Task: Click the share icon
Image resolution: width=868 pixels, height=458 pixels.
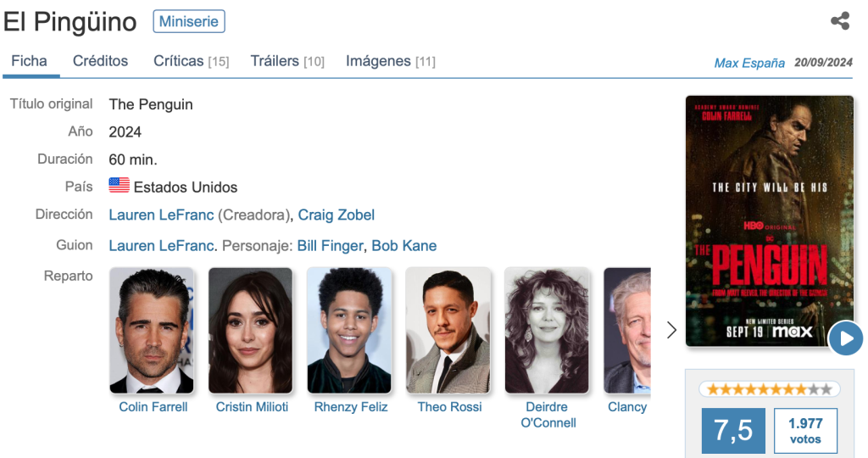Action: 840,21
